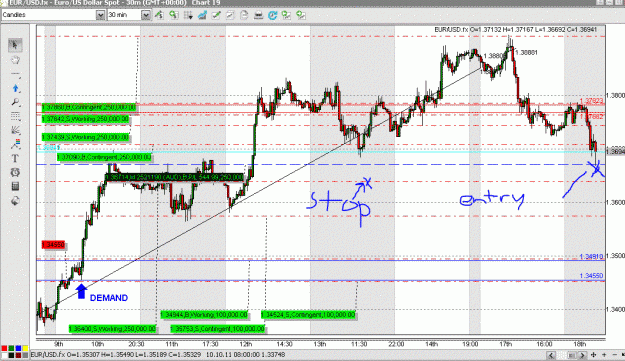Select the 1.34944 B Working order label

(x=204, y=315)
